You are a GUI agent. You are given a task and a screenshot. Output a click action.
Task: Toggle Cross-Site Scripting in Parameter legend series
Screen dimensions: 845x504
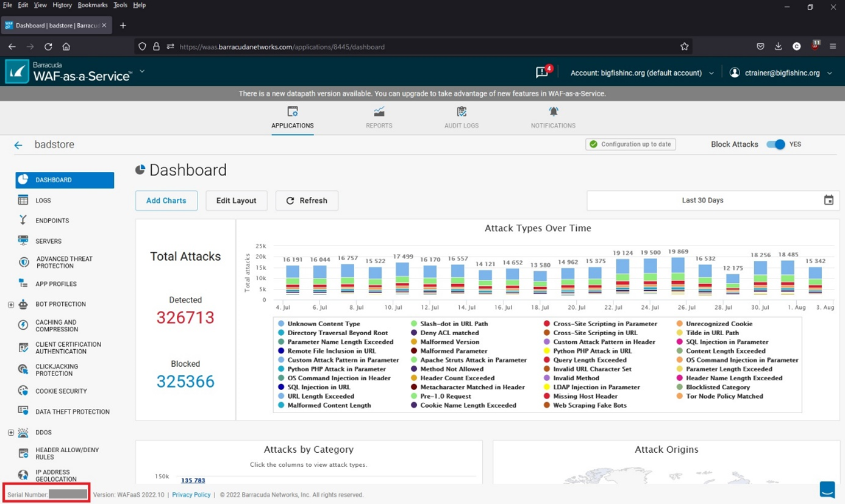pyautogui.click(x=601, y=324)
